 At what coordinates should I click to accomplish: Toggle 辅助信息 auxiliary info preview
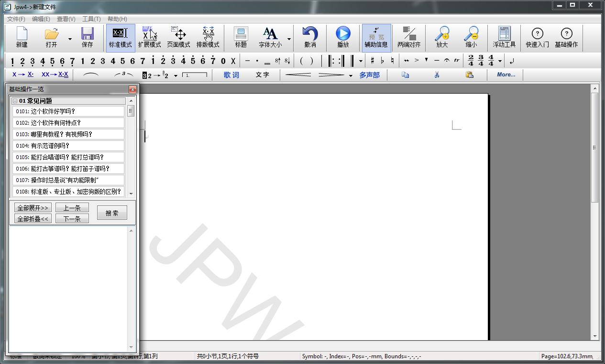coord(376,37)
